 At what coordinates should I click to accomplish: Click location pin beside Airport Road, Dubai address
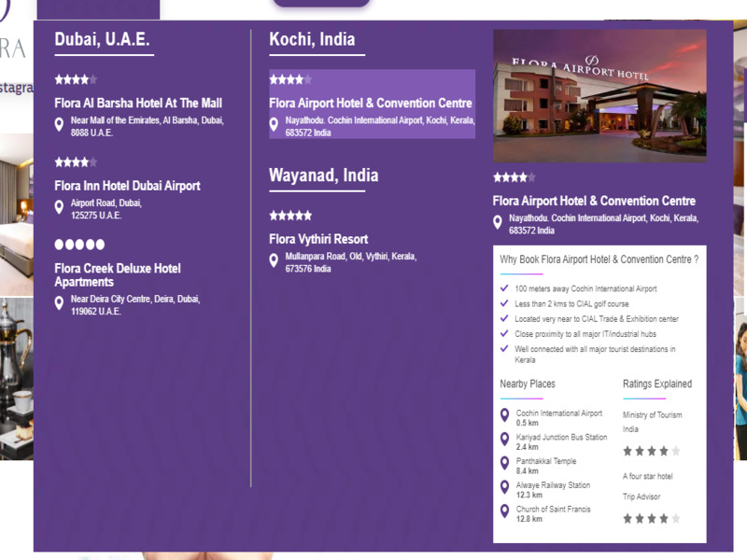[59, 207]
